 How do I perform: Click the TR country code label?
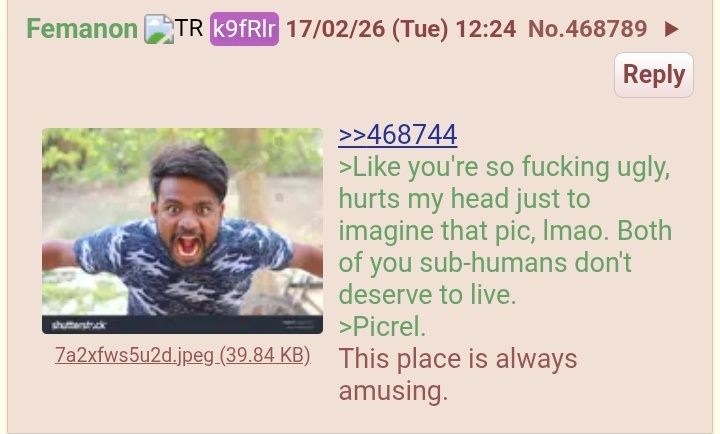click(x=189, y=28)
